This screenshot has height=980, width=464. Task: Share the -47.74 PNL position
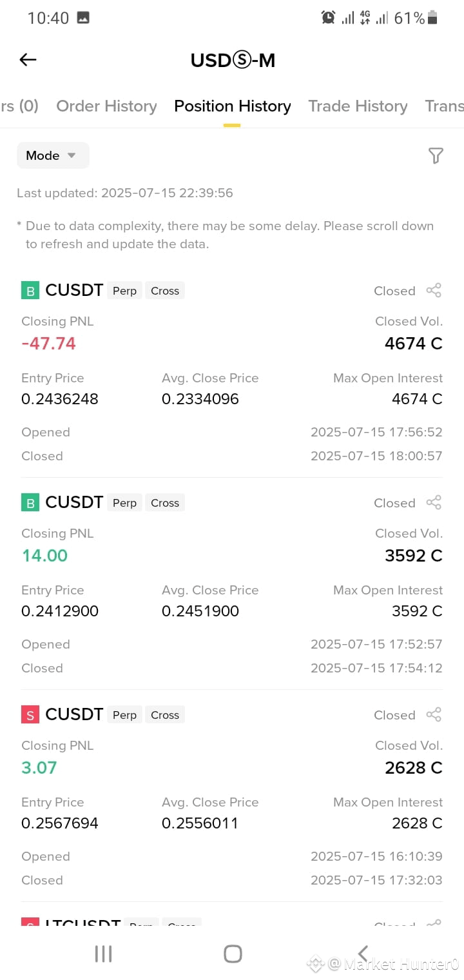434,291
